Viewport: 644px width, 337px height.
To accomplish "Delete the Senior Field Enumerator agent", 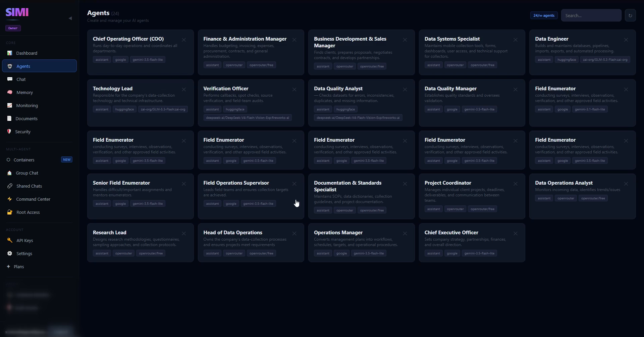I will coord(184,184).
